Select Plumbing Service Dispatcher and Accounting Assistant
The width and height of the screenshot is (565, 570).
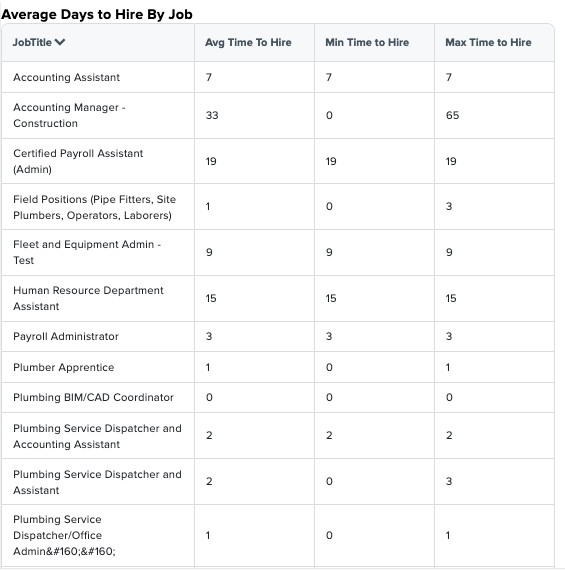(97, 436)
